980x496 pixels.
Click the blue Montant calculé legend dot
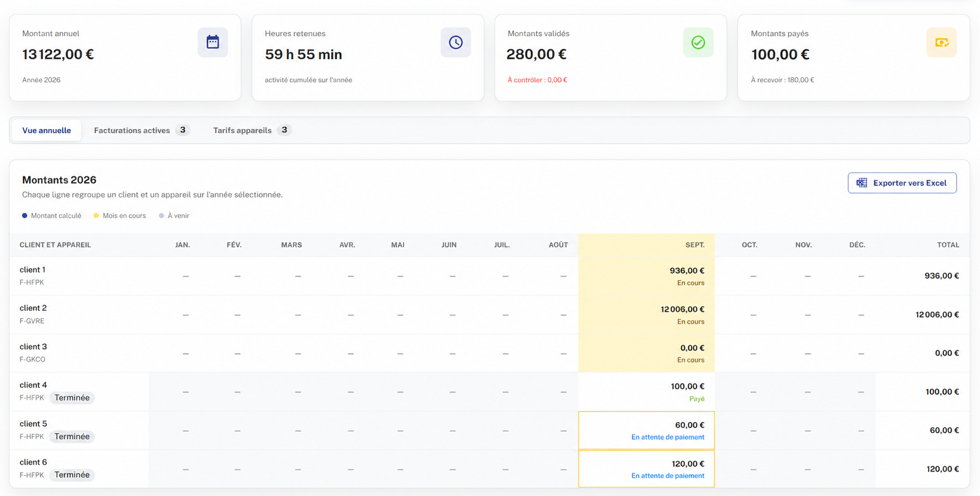click(24, 216)
